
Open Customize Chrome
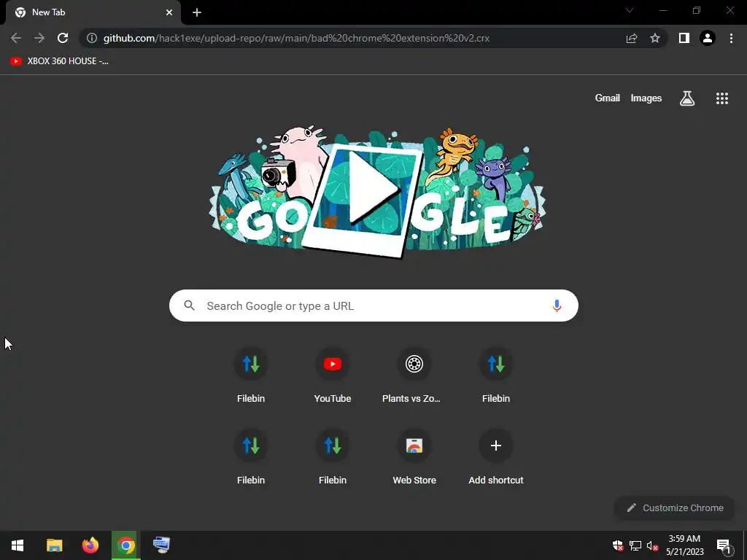tap(675, 508)
